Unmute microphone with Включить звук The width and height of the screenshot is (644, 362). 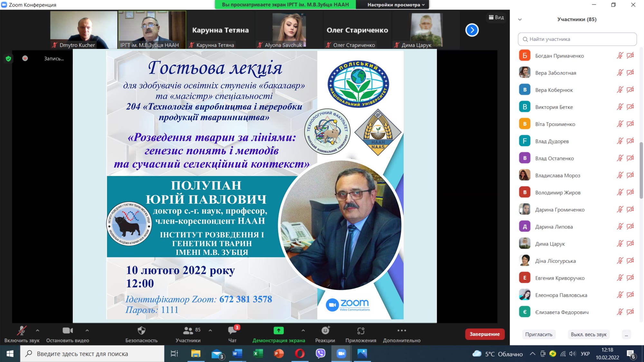tap(22, 330)
